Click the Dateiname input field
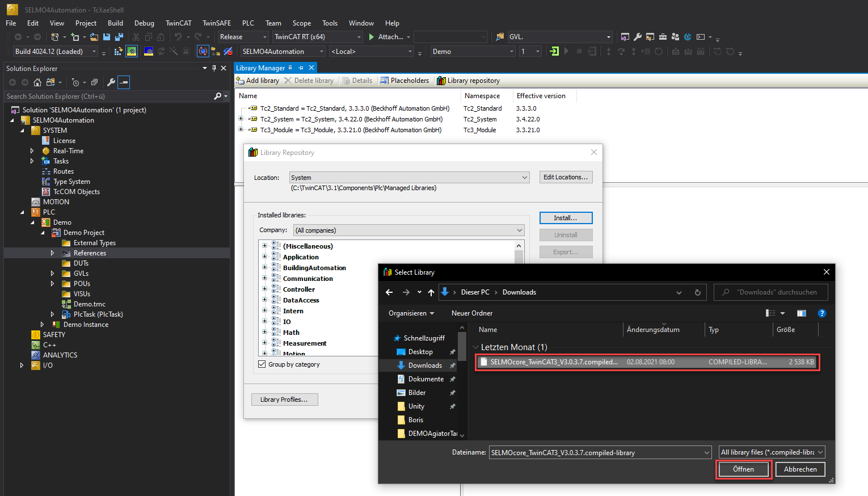 (596, 452)
